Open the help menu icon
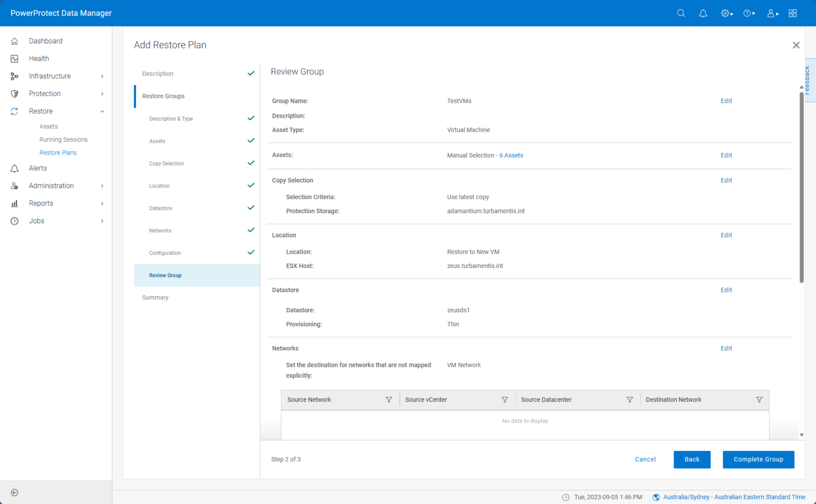This screenshot has height=504, width=816. tap(747, 13)
